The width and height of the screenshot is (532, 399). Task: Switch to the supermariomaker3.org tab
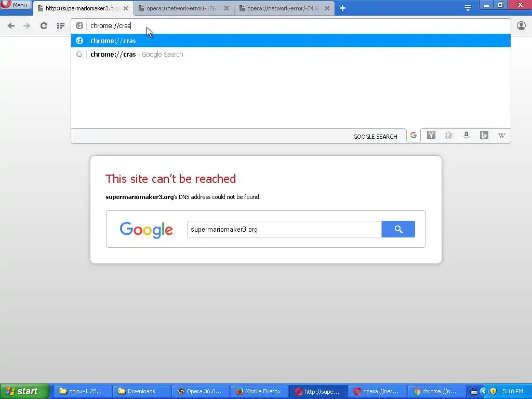tap(84, 8)
